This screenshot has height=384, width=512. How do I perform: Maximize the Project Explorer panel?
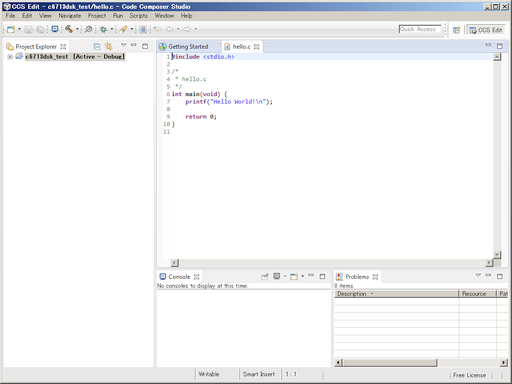click(x=145, y=46)
